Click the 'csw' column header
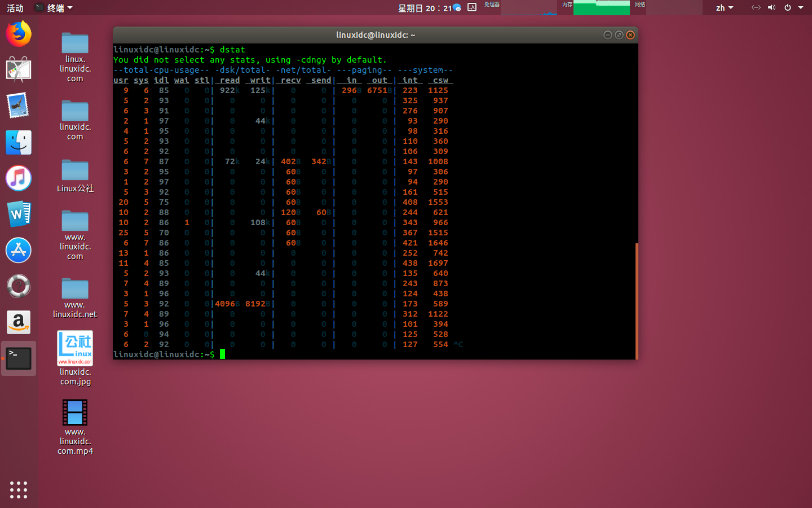 click(440, 80)
